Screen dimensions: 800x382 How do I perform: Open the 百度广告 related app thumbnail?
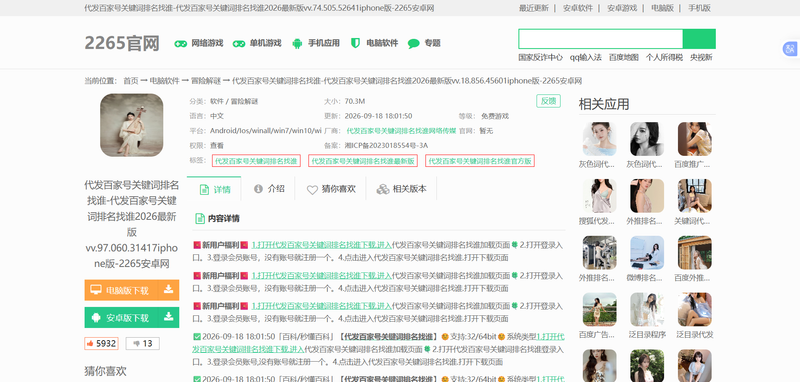tap(599, 309)
